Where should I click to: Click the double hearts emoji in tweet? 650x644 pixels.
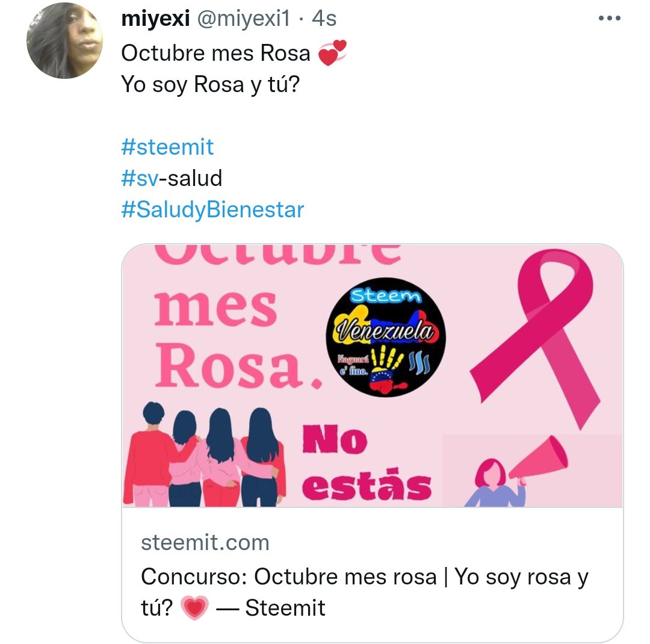[x=332, y=53]
